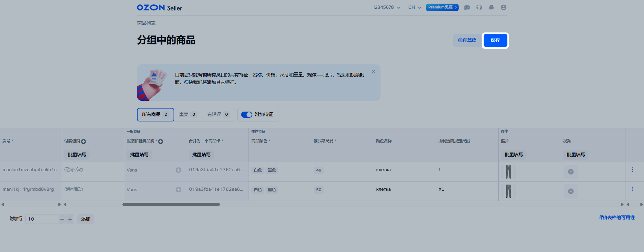This screenshot has height=252, width=644.
Task: Click the headset support icon
Action: [479, 7]
